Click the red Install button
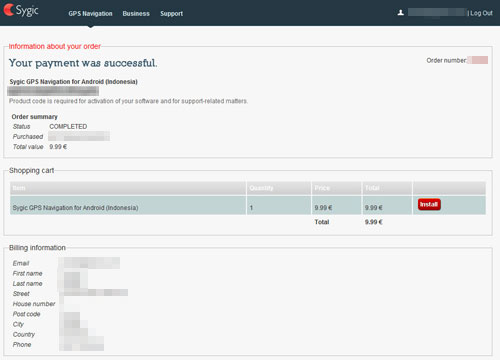 tap(429, 204)
